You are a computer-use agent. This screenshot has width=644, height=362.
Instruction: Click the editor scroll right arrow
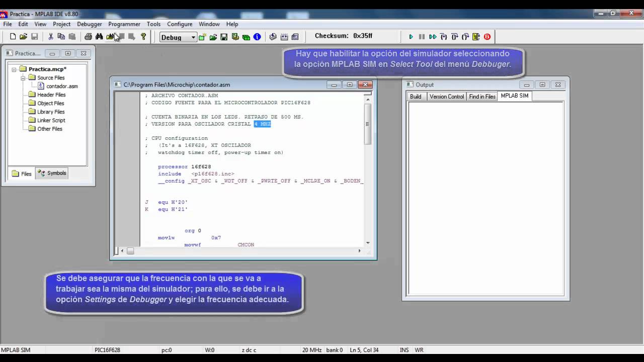pyautogui.click(x=359, y=251)
